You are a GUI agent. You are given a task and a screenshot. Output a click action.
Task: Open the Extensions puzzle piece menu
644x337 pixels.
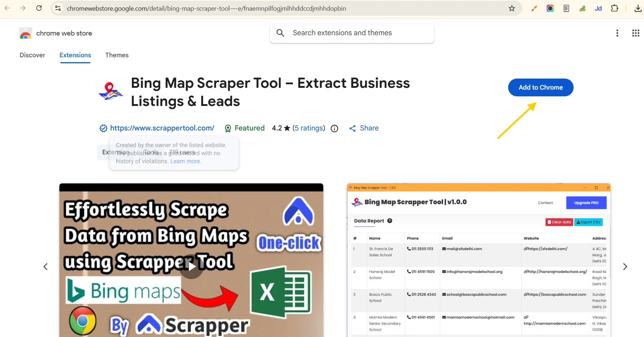click(614, 8)
